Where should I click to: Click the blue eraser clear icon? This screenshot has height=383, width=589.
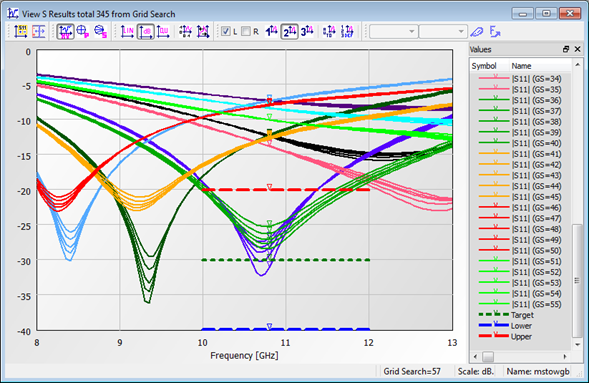[x=477, y=32]
